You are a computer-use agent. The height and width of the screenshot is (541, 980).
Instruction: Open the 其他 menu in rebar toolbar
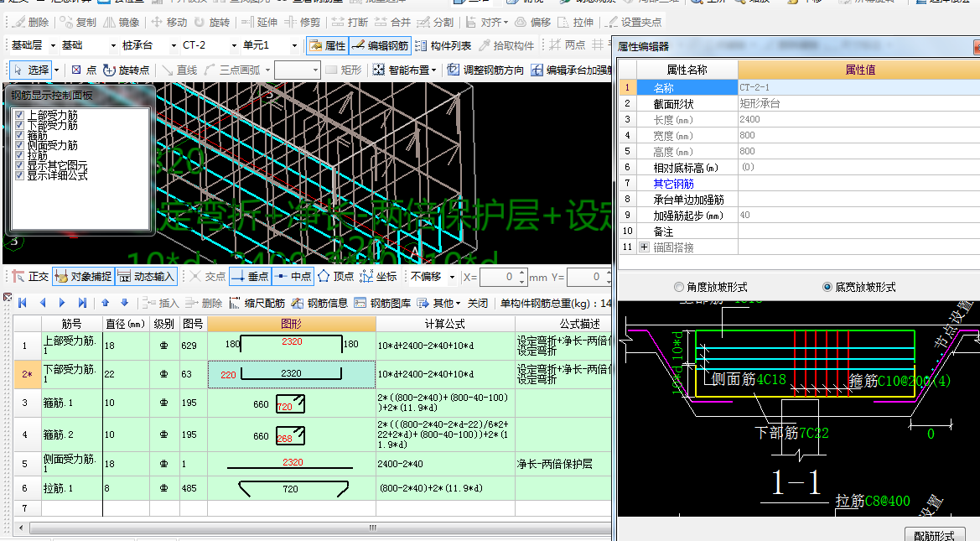(x=441, y=303)
